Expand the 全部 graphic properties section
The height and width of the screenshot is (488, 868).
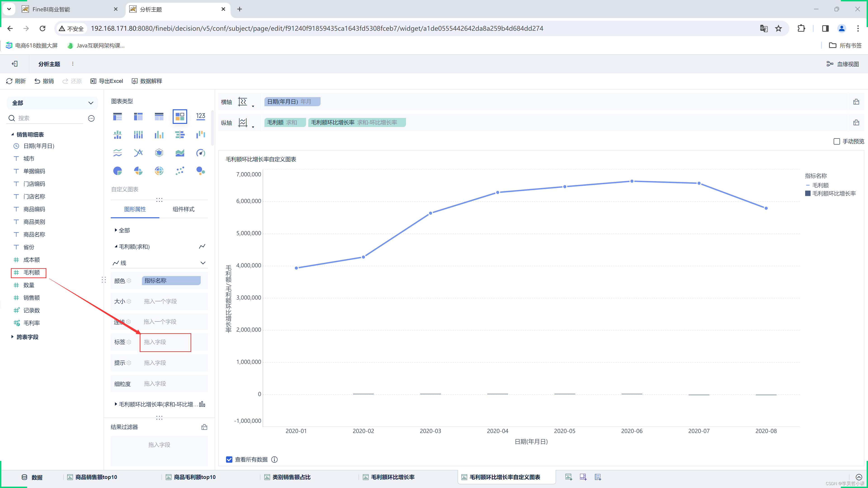[116, 230]
